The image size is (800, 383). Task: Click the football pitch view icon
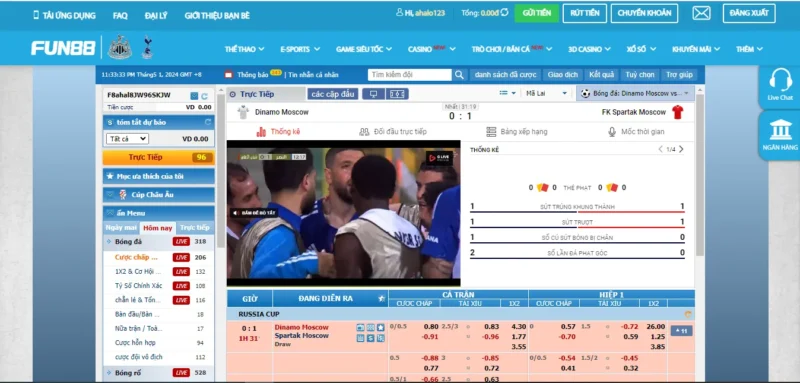(397, 94)
